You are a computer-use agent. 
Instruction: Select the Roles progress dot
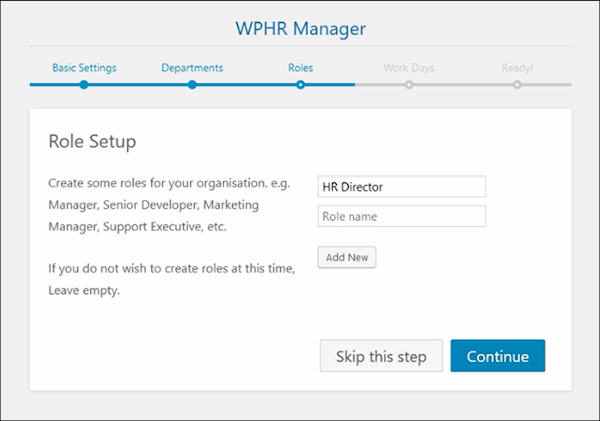coord(300,85)
